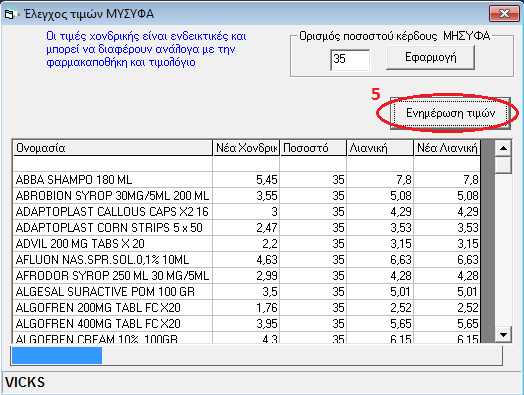Screen dimensions: 524x395
Task: Select ABROBION SYROP 30MG/5ML 200 ML row
Action: click(x=247, y=196)
